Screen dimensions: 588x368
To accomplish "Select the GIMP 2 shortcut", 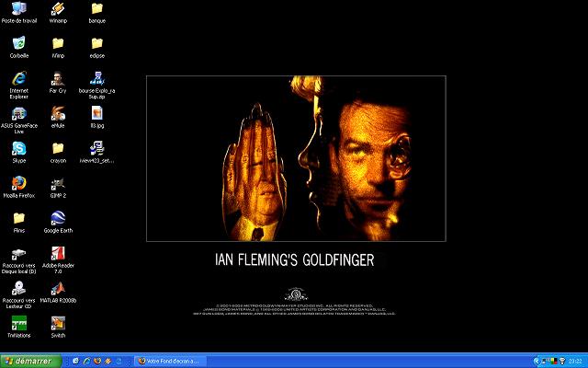I will (x=58, y=184).
